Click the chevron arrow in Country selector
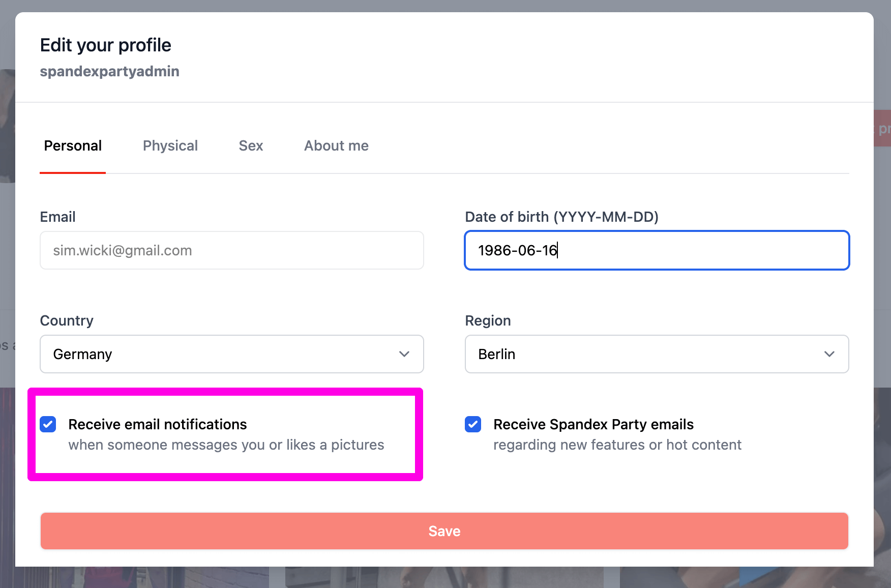Image resolution: width=891 pixels, height=588 pixels. point(404,354)
